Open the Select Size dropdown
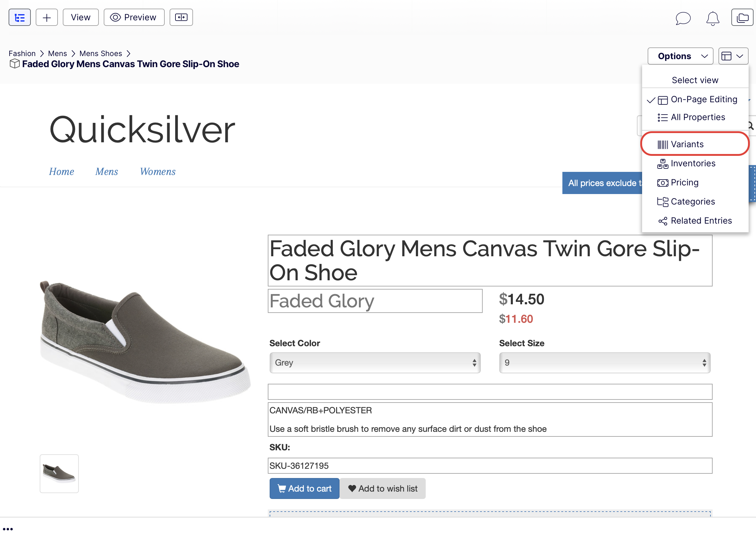756x539 pixels. (x=605, y=363)
